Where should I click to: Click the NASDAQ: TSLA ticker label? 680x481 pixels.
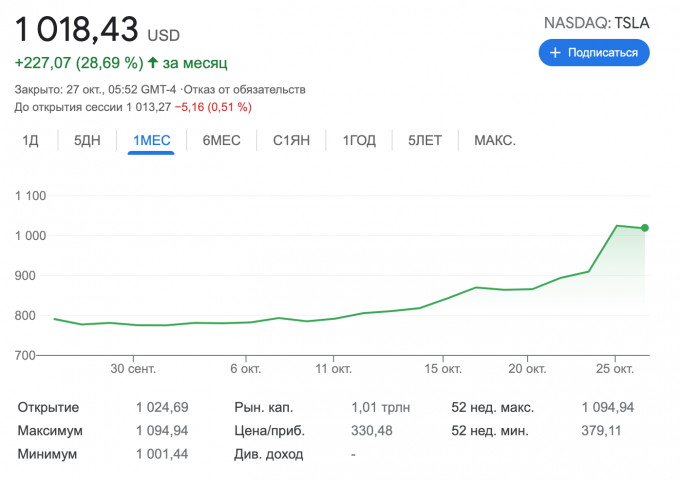597,23
